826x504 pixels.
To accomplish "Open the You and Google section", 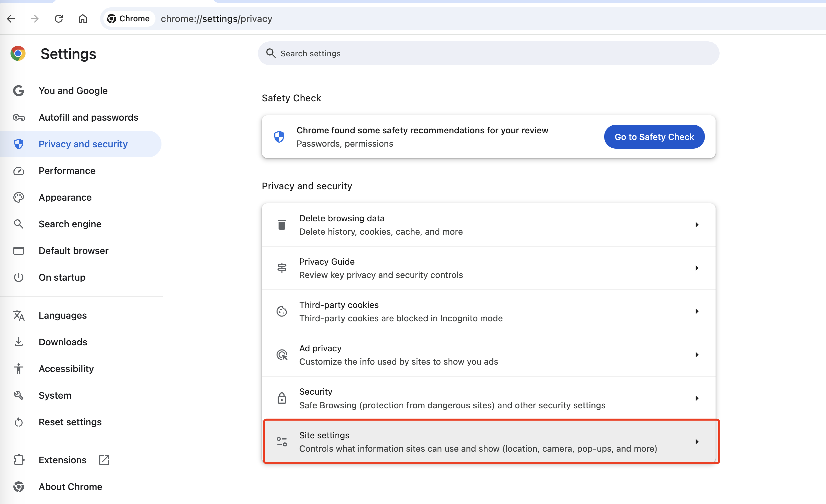I will [80, 91].
